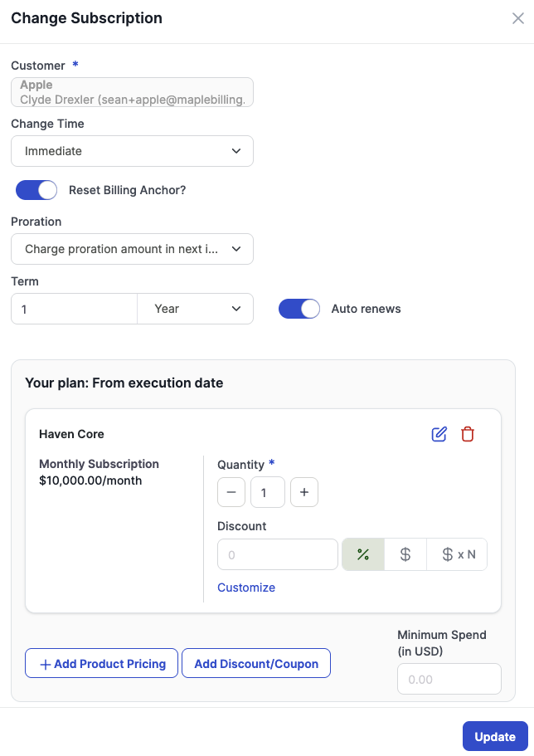
Task: Increase quantity with the plus button
Action: click(x=304, y=492)
